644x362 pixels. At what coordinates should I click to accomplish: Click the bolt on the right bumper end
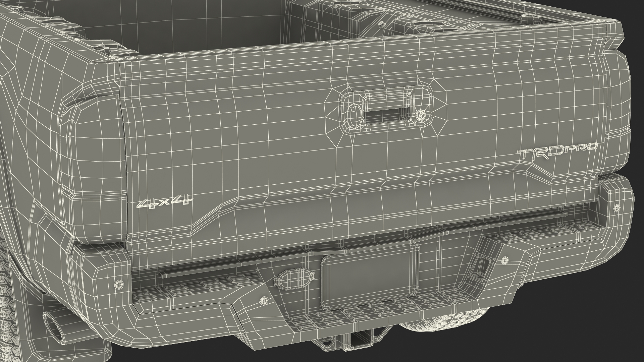tap(616, 208)
